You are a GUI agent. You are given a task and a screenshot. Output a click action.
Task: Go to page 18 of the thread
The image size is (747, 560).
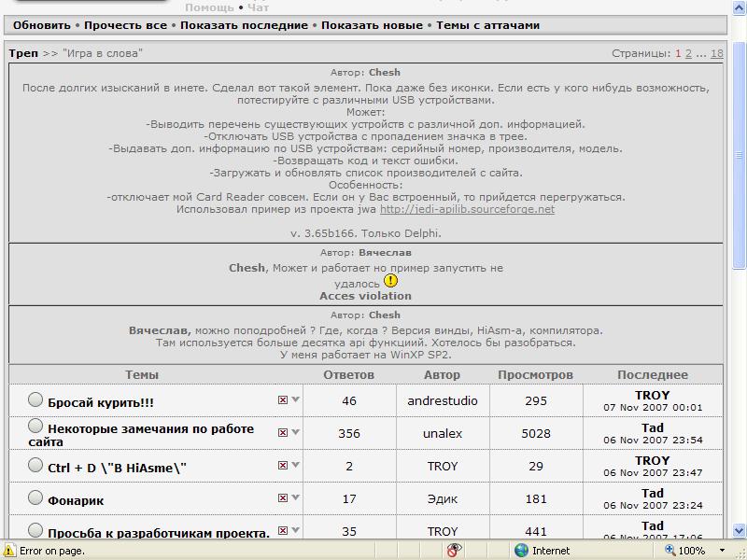716,53
